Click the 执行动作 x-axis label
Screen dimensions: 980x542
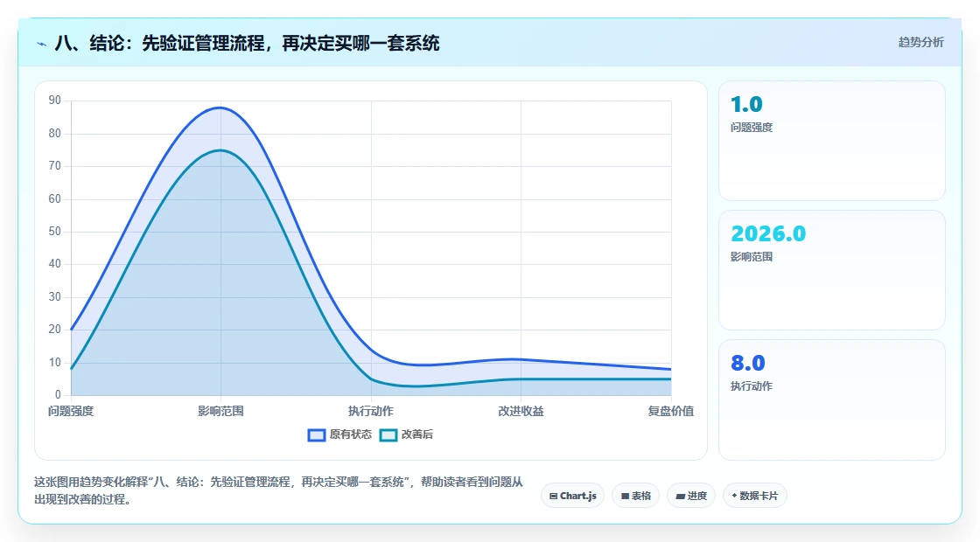tap(371, 411)
